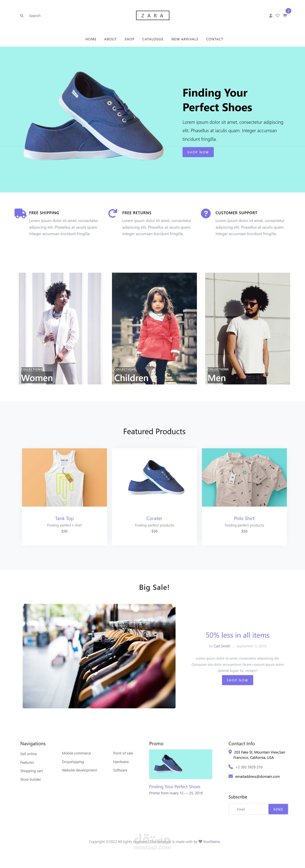Go to New Arrivals in navigation

click(x=185, y=39)
